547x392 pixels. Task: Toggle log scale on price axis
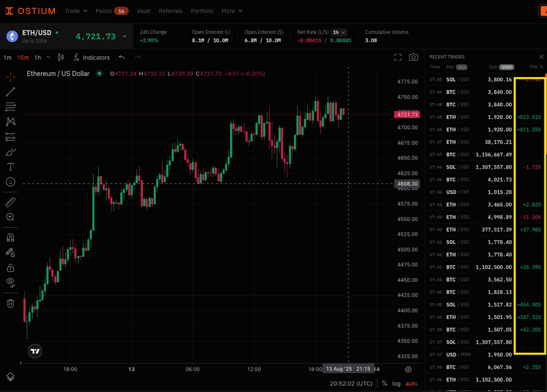click(x=396, y=384)
